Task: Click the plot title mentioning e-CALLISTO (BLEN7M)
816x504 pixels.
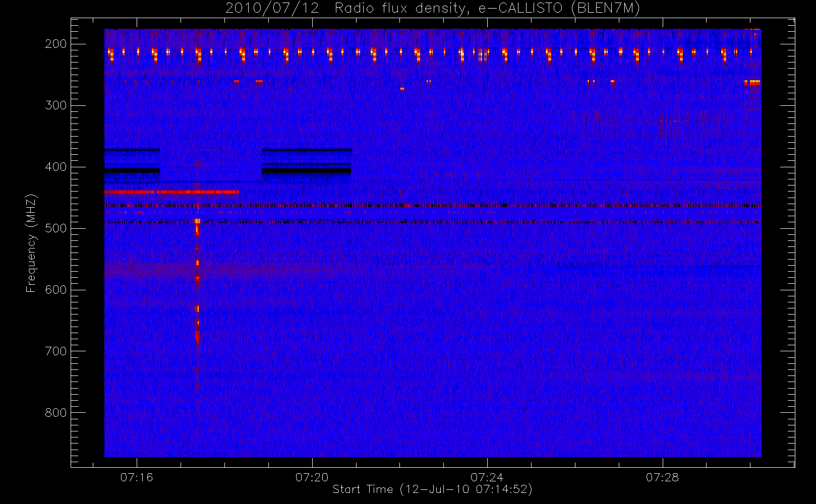Action: [433, 9]
